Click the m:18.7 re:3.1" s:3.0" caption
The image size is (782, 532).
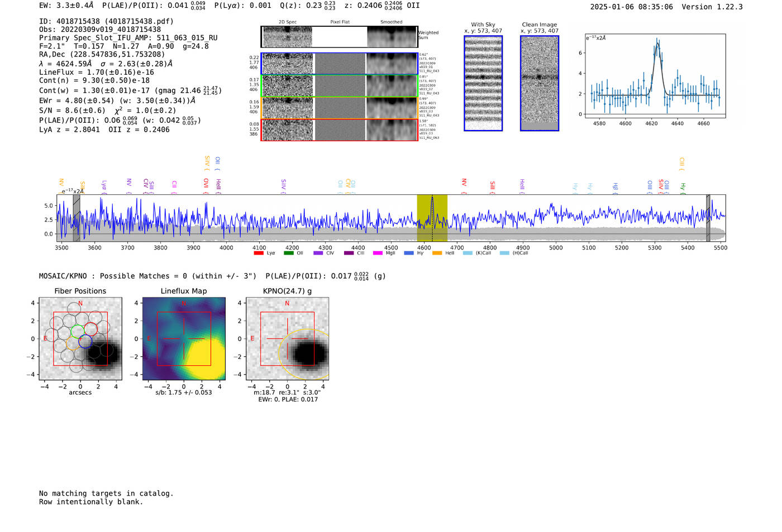point(288,392)
